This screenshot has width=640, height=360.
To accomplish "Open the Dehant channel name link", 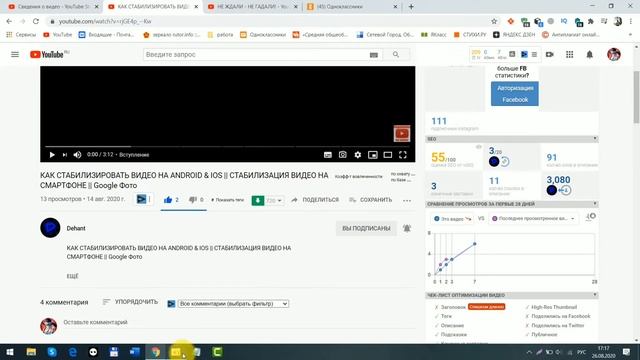I will point(76,228).
